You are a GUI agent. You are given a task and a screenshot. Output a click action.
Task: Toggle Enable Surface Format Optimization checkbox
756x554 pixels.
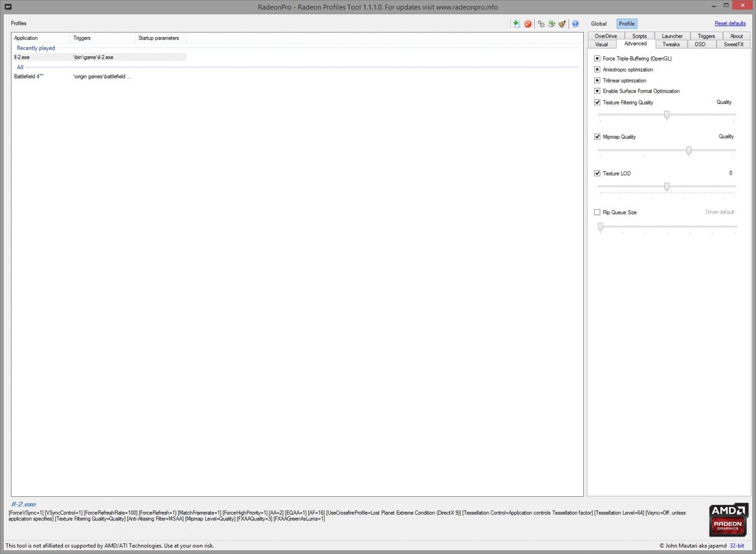[x=597, y=91]
